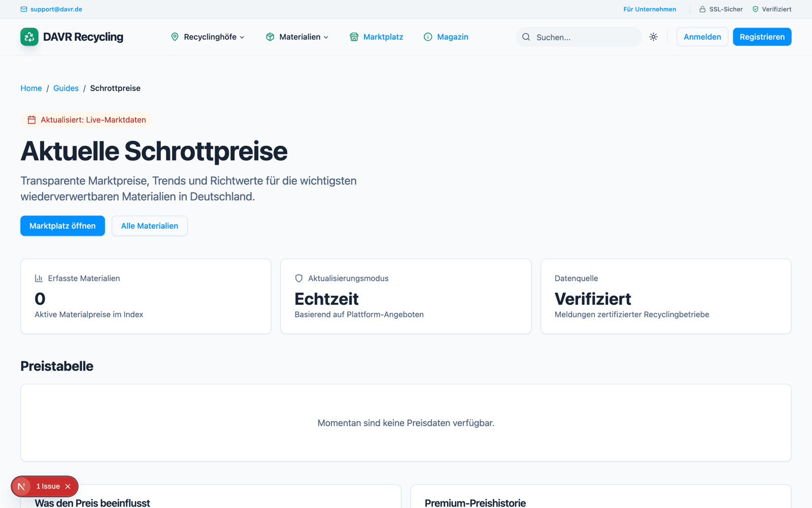Dismiss the 1 Issue badge with X
Image resolution: width=812 pixels, height=508 pixels.
68,486
